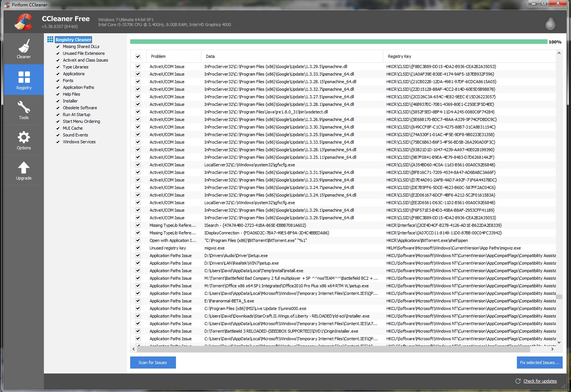571x392 pixels.
Task: Select the row with D:\Drivers\Audio\Driver\Setup.exe
Action: [344, 256]
